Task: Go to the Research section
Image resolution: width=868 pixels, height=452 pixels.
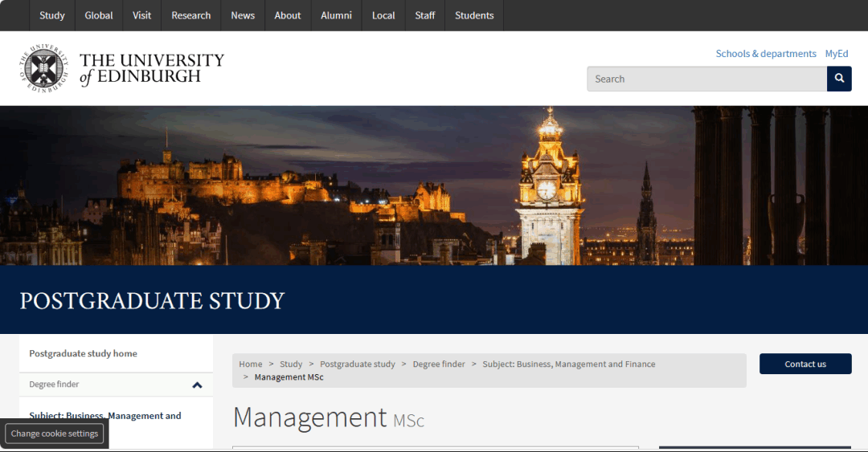Action: click(x=191, y=15)
